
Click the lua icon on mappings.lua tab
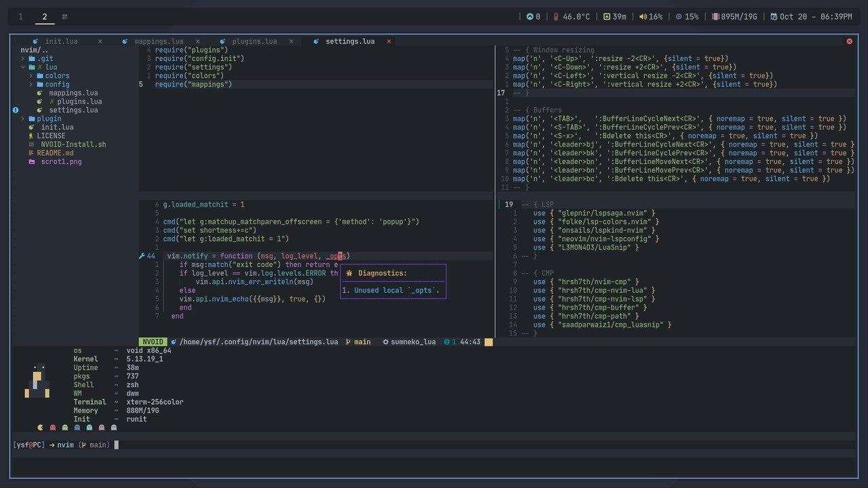tap(125, 41)
